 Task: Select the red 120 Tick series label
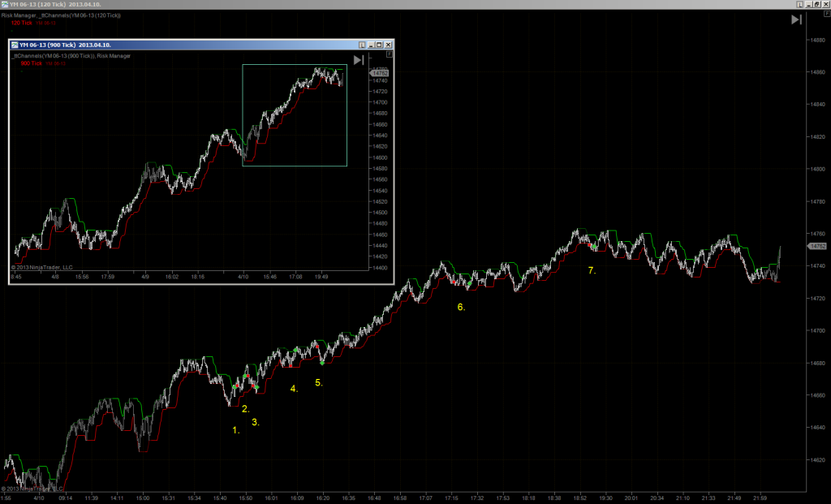(x=22, y=24)
